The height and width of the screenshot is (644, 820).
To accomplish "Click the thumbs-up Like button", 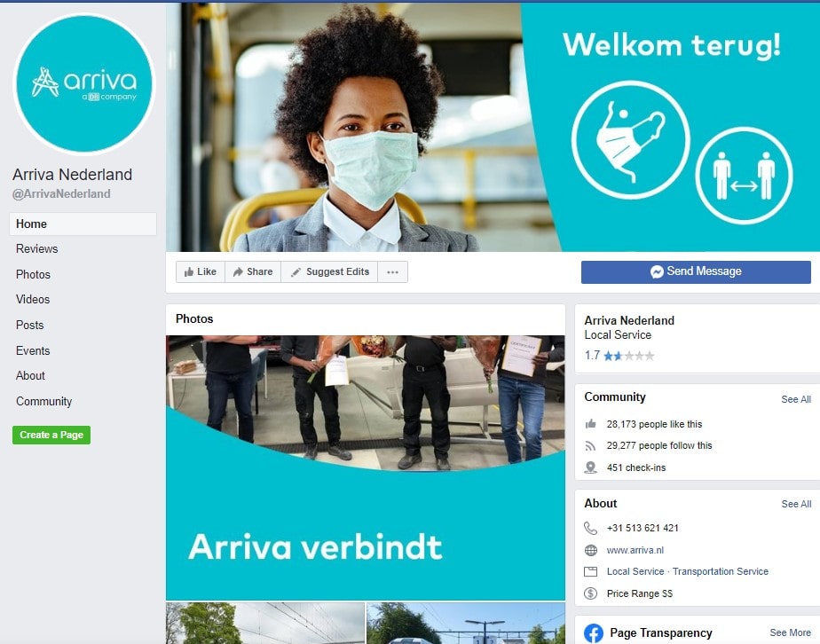I will click(x=201, y=271).
